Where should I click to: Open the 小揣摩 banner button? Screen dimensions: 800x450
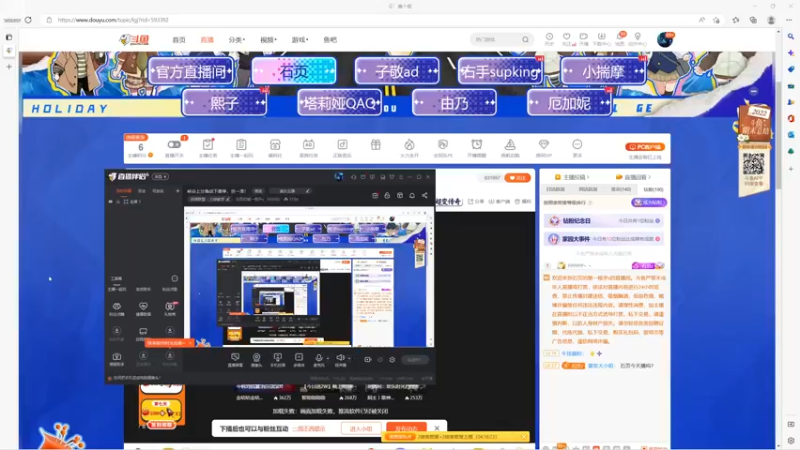click(603, 71)
